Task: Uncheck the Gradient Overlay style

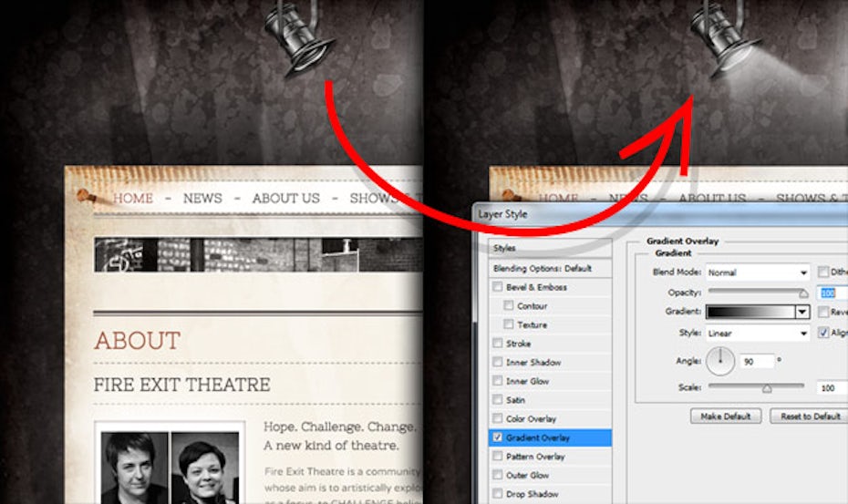Action: click(497, 437)
